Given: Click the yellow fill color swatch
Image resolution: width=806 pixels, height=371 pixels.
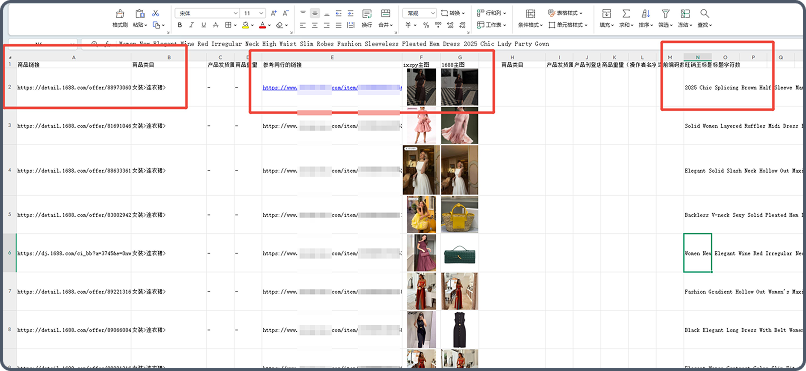Looking at the screenshot, I should tap(245, 25).
